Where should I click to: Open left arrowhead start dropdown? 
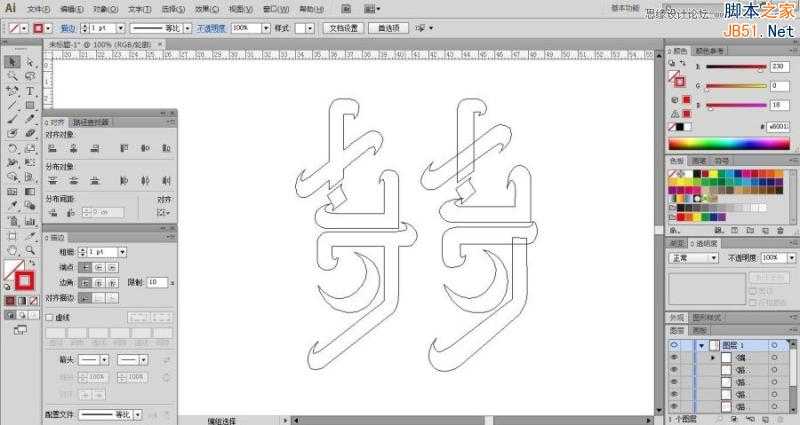(104, 360)
